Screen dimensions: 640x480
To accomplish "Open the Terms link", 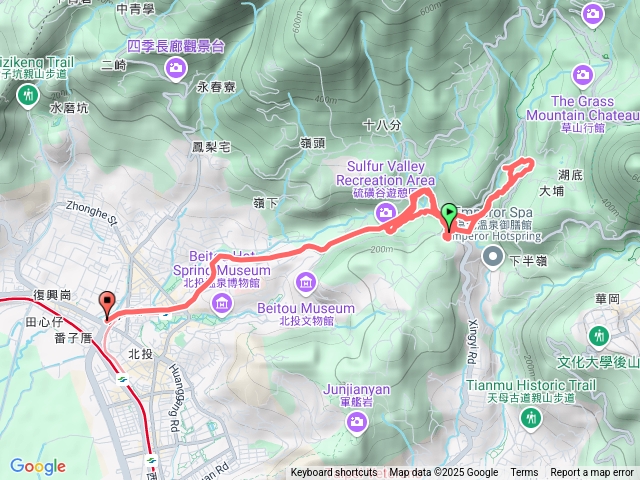I will point(524,473).
